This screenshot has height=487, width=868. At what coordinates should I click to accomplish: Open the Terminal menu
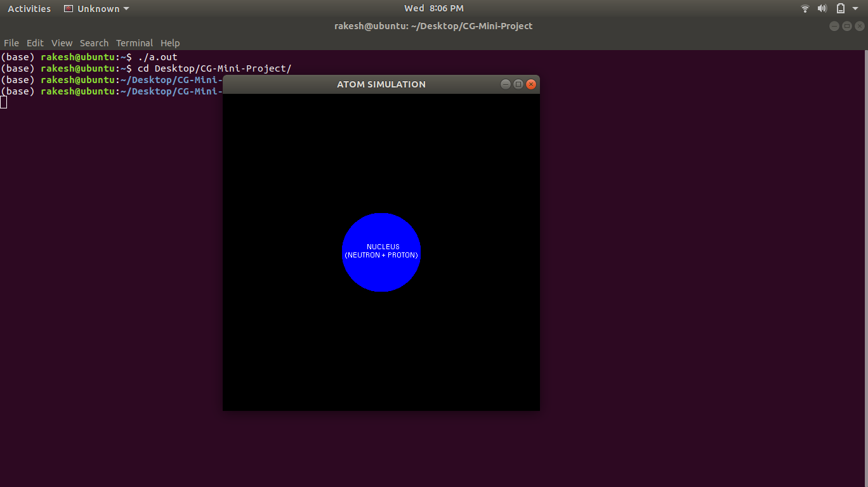[135, 43]
